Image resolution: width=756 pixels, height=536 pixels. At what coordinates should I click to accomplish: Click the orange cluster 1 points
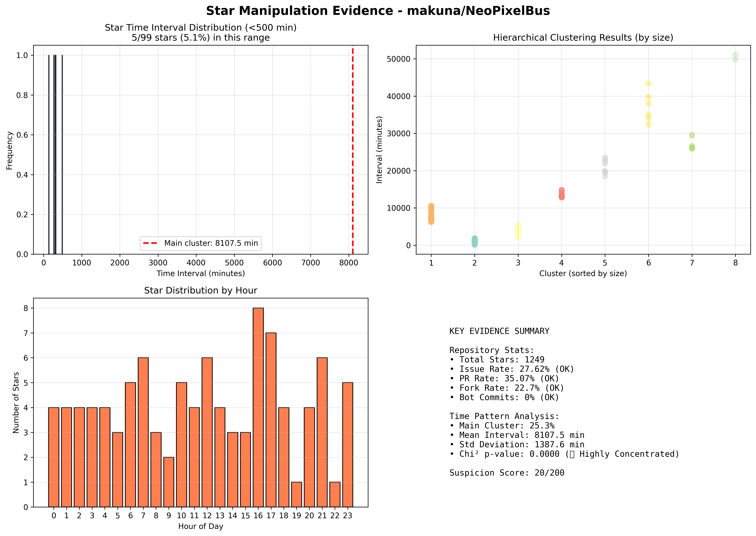click(x=431, y=214)
